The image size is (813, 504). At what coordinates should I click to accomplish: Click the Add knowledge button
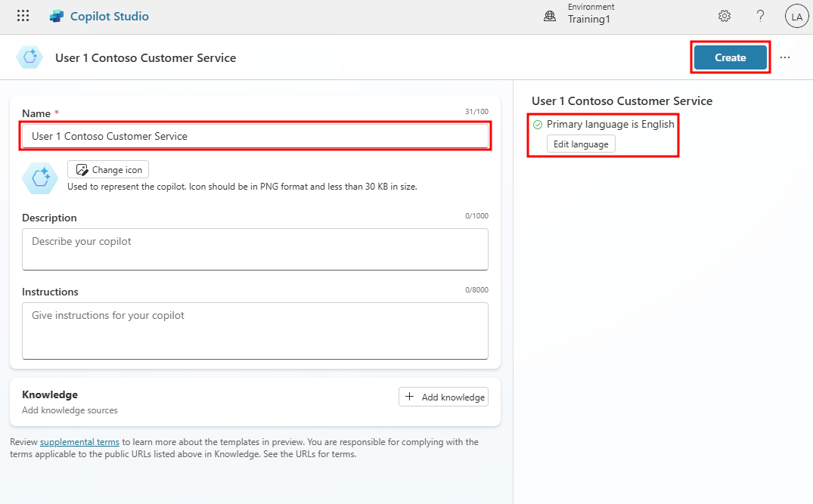[443, 397]
